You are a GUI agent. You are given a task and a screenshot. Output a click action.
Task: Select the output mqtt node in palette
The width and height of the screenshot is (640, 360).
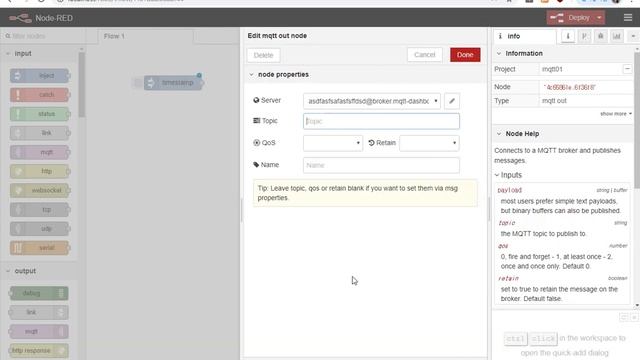pyautogui.click(x=39, y=331)
